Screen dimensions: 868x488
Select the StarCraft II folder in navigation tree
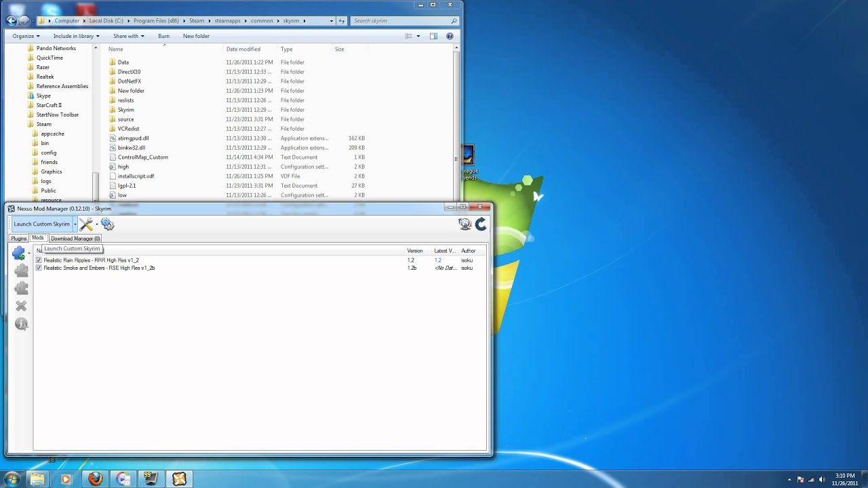coord(49,105)
